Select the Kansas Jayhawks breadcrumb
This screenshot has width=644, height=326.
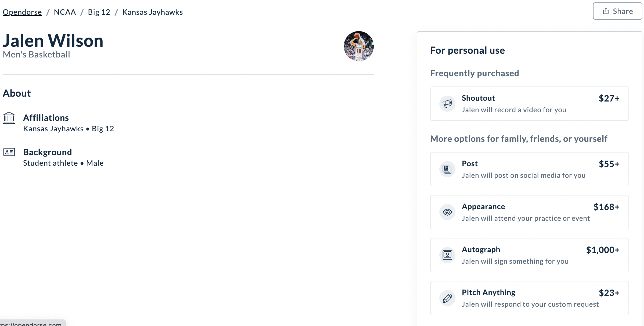pos(152,12)
